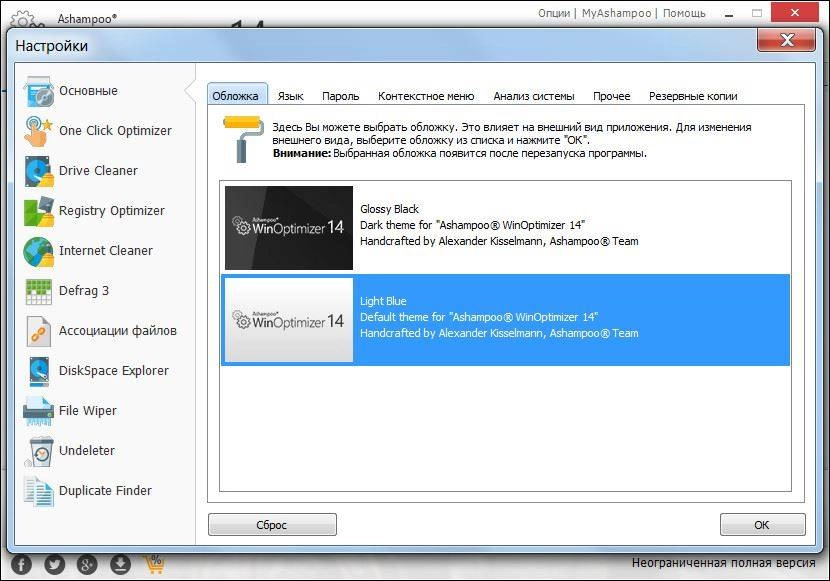Image resolution: width=830 pixels, height=581 pixels.
Task: Select Duplicate Finder settings label
Action: tap(105, 491)
